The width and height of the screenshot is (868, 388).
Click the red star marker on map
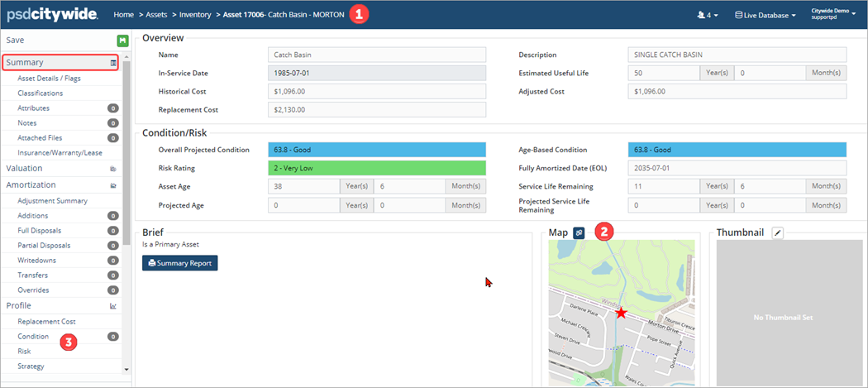pyautogui.click(x=621, y=313)
